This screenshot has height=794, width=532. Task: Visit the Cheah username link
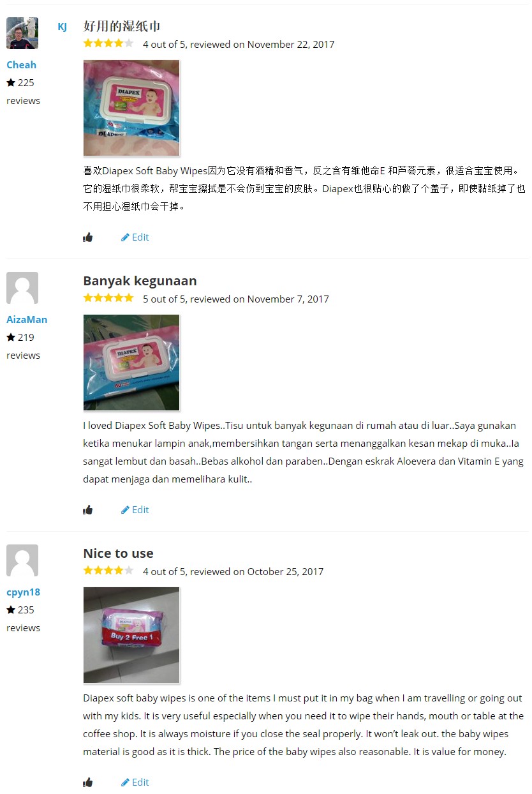(x=21, y=64)
